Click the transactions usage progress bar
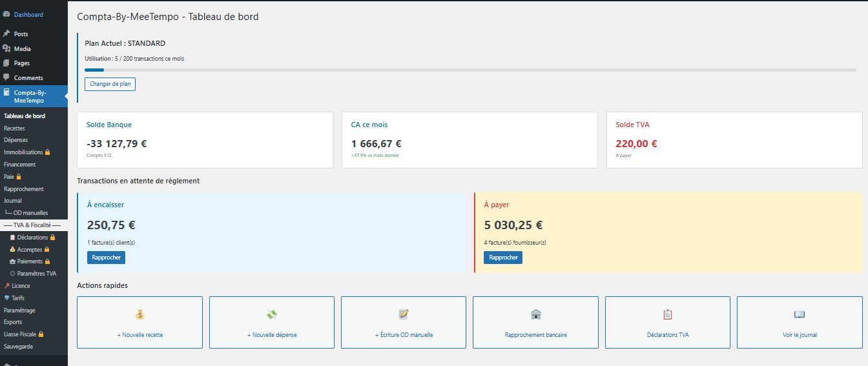 click(x=470, y=70)
